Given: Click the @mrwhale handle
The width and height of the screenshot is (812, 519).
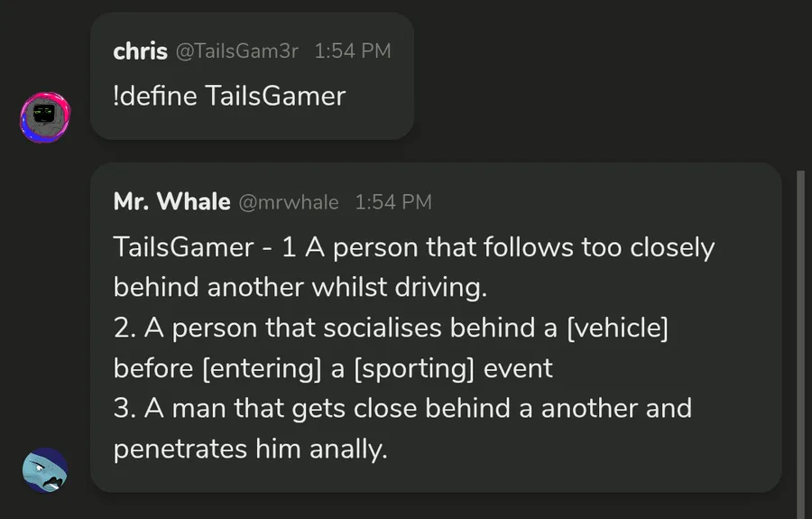Looking at the screenshot, I should point(288,202).
